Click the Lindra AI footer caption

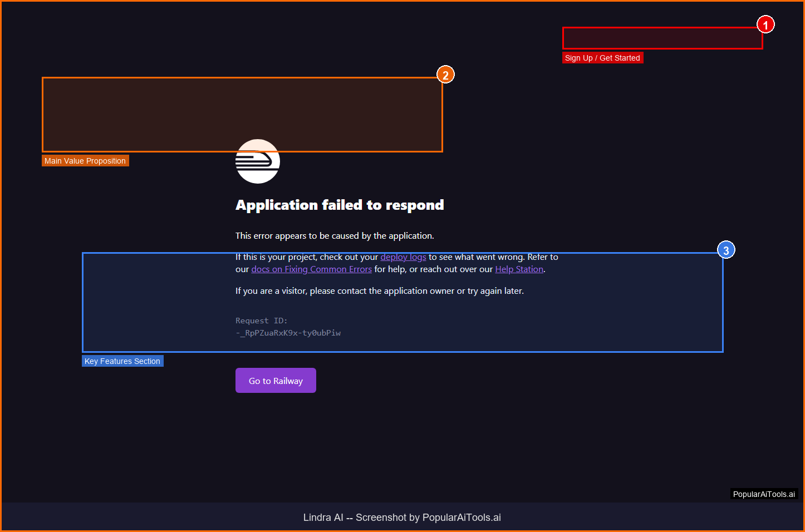pyautogui.click(x=402, y=518)
